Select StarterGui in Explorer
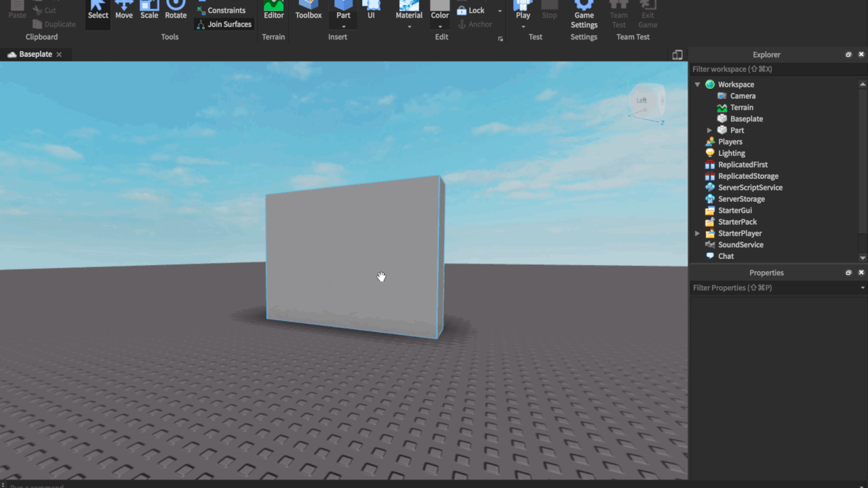 [734, 211]
